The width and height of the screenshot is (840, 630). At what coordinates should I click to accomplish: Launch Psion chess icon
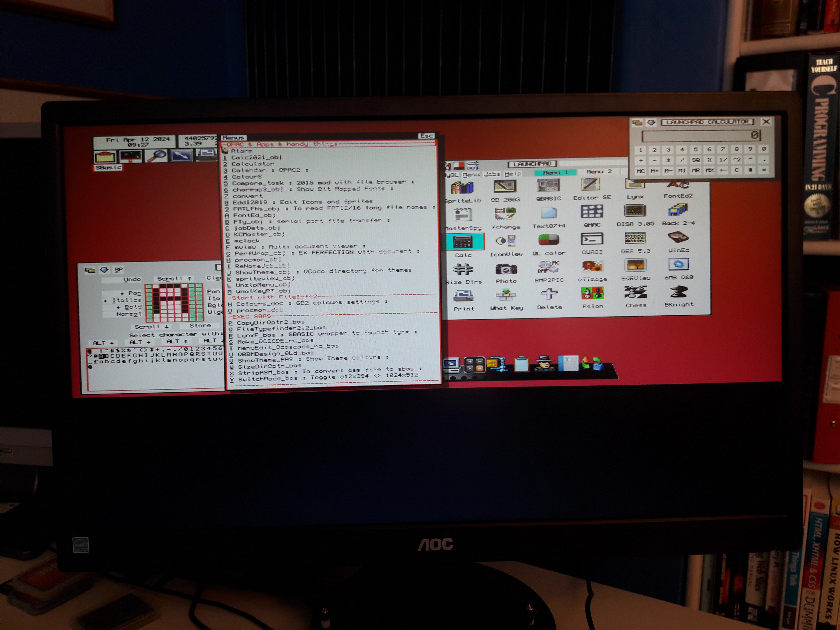click(x=592, y=294)
